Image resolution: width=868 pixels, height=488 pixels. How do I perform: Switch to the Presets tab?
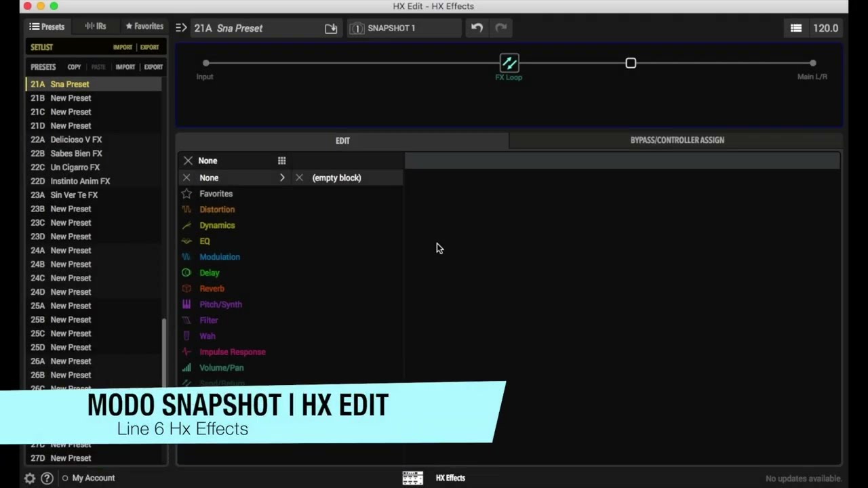tap(47, 26)
